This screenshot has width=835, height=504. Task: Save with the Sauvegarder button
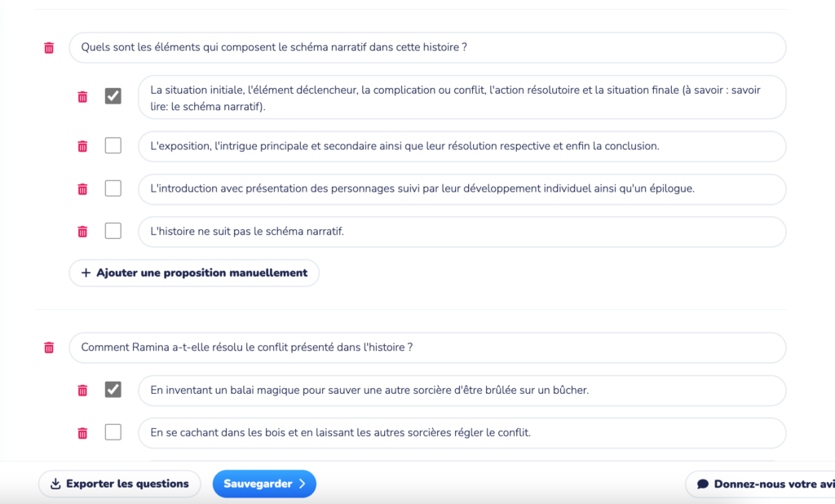264,484
